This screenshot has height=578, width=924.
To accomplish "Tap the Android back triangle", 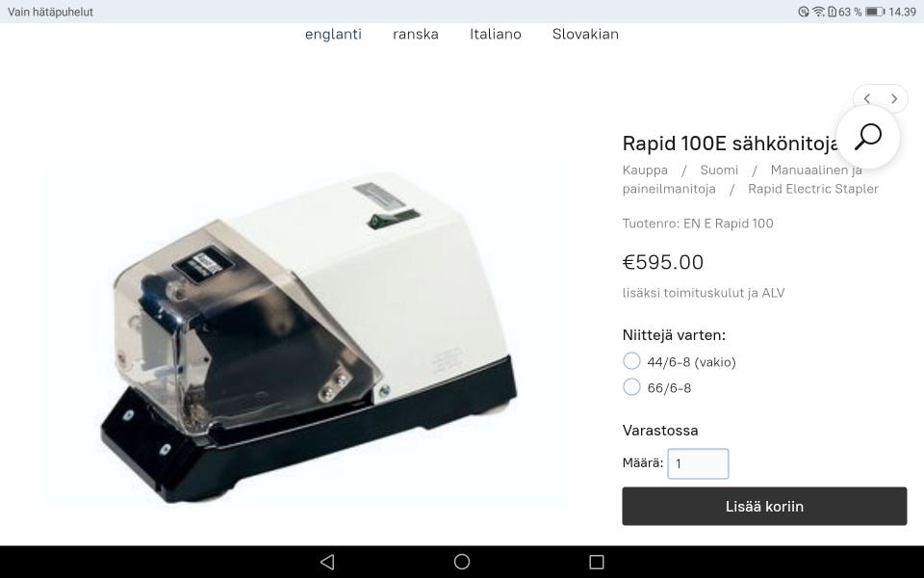I will tap(327, 562).
